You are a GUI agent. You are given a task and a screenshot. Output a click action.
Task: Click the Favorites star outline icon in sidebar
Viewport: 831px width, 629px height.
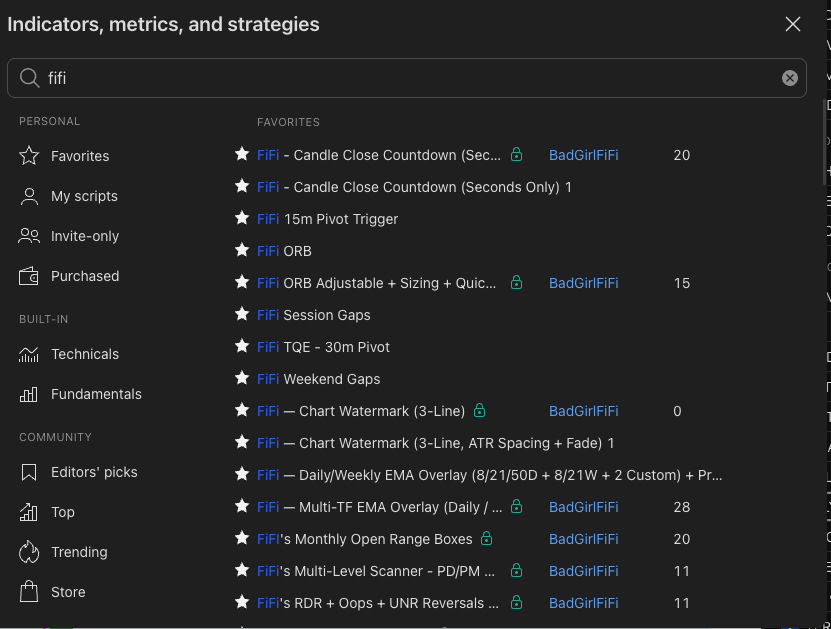coord(29,155)
